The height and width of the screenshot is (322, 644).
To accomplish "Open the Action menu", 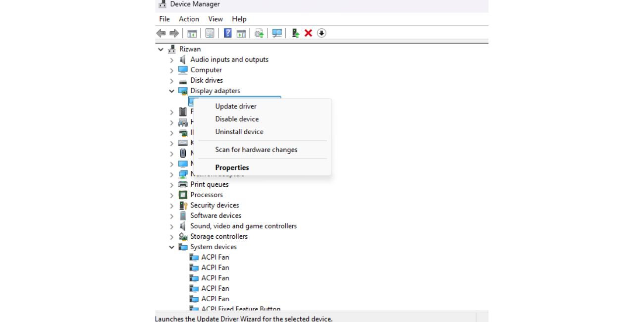I will (x=189, y=19).
